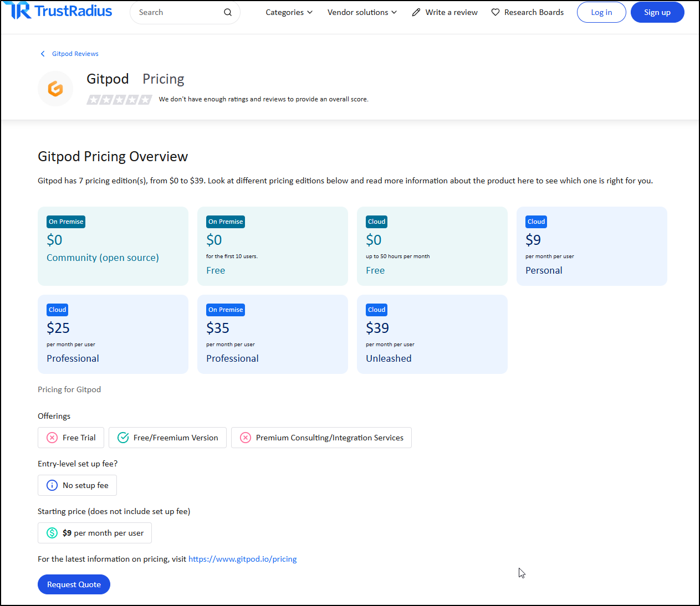700x606 pixels.
Task: Click the Request Quote button
Action: tap(74, 584)
